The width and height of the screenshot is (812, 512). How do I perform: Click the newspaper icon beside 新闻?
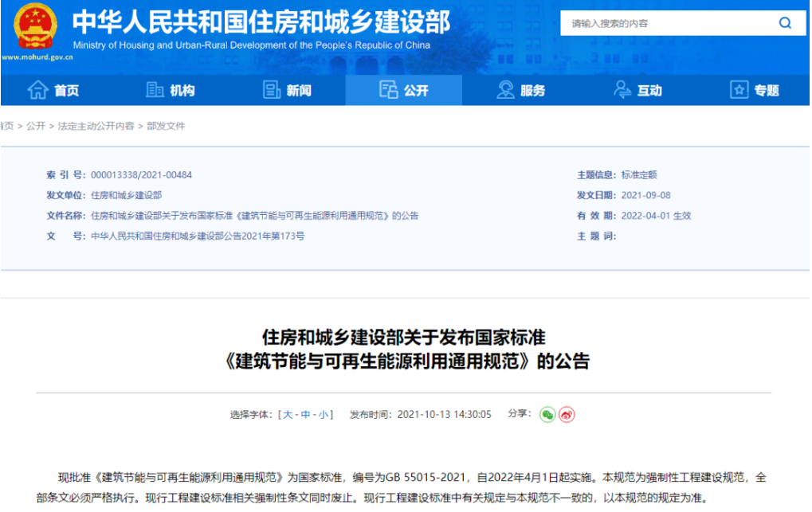click(x=272, y=90)
